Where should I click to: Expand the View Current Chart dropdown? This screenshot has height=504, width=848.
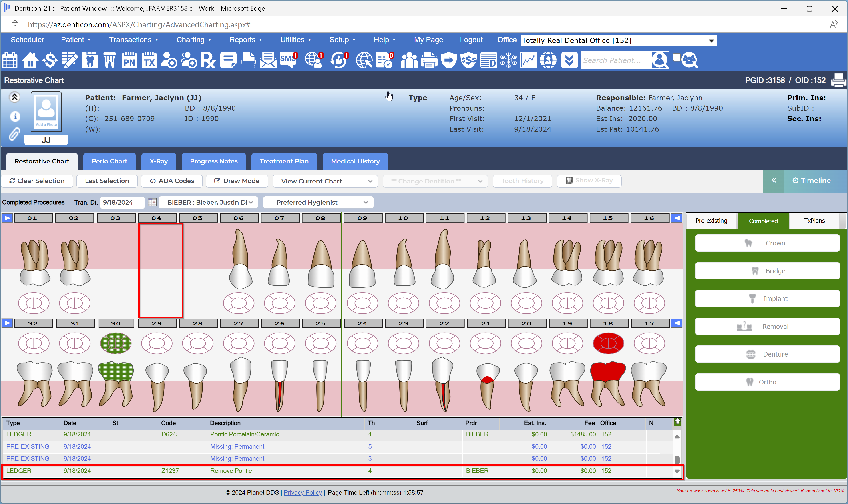(325, 181)
